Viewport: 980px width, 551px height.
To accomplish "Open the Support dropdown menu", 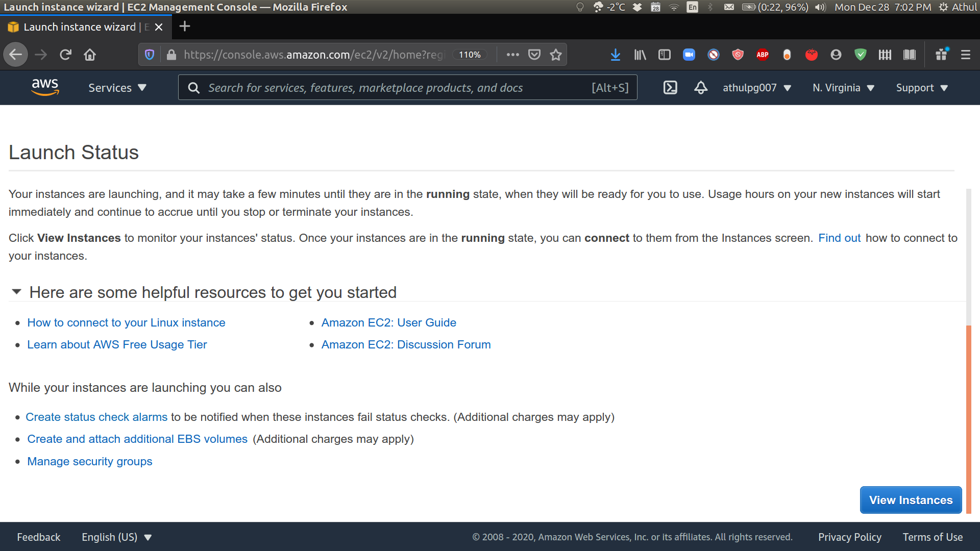I will pyautogui.click(x=922, y=87).
